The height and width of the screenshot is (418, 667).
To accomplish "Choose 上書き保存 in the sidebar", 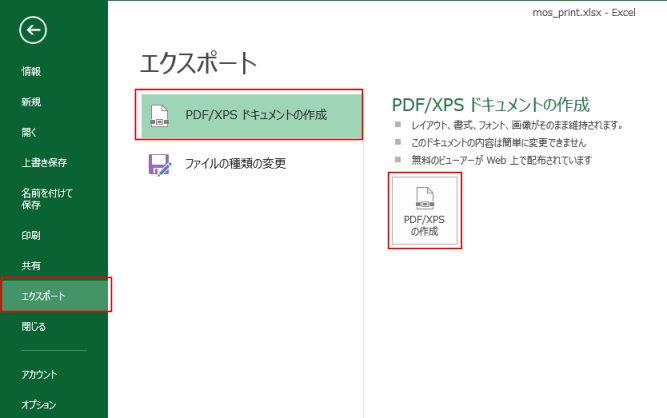I will pyautogui.click(x=44, y=162).
